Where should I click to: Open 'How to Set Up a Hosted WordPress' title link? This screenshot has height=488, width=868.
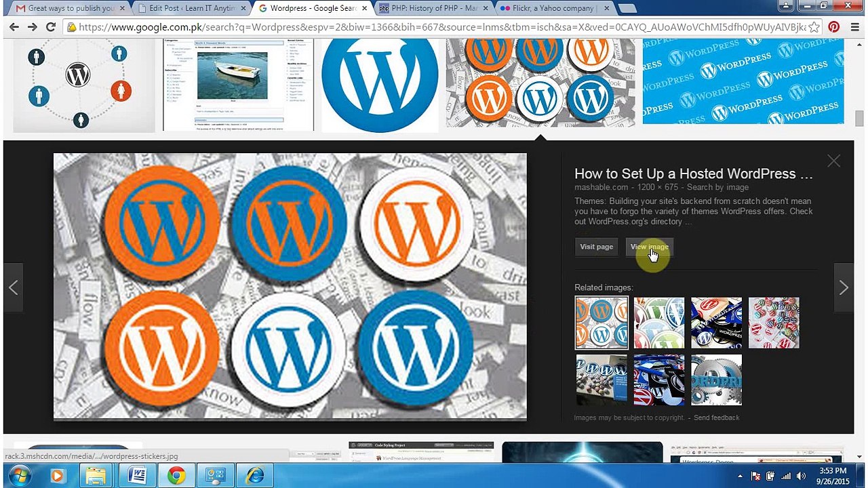point(693,174)
